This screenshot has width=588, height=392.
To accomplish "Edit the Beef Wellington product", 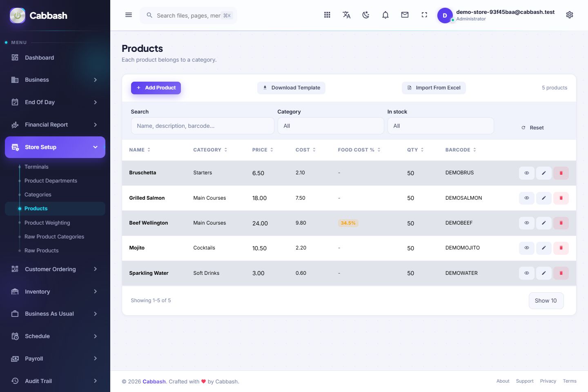I will pyautogui.click(x=544, y=223).
